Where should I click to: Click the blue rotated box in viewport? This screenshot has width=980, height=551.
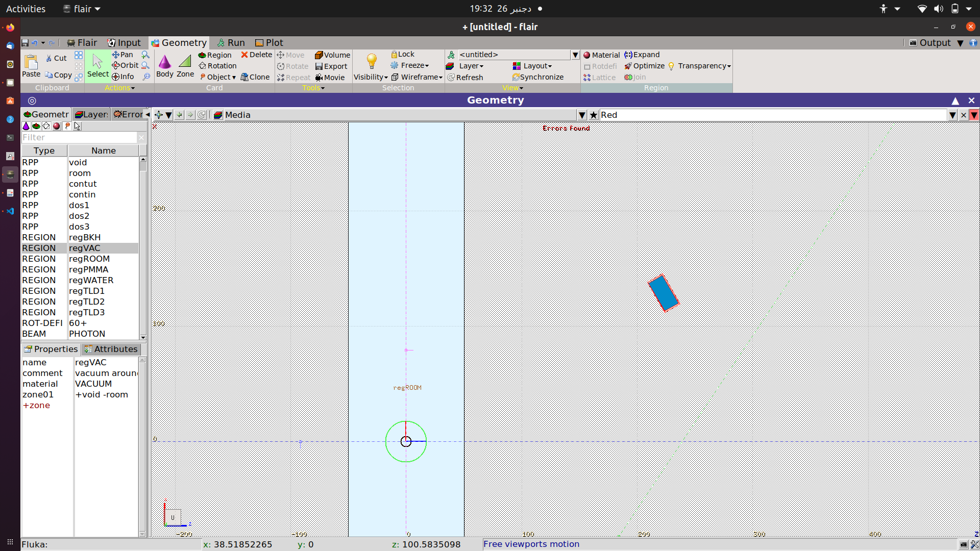[663, 293]
